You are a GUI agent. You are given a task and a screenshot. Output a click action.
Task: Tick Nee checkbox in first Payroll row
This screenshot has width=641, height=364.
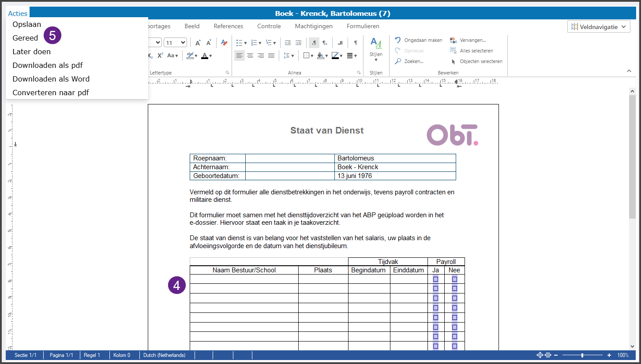(x=454, y=279)
